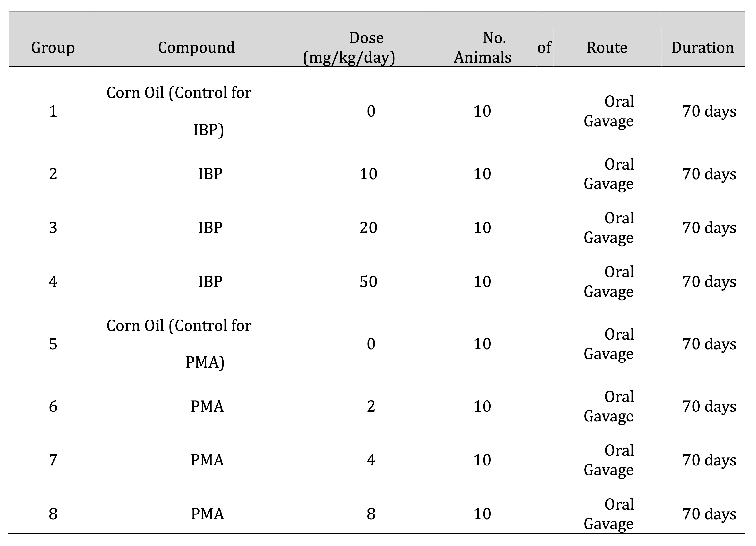Click the Group column header
756x546 pixels.
coord(53,48)
